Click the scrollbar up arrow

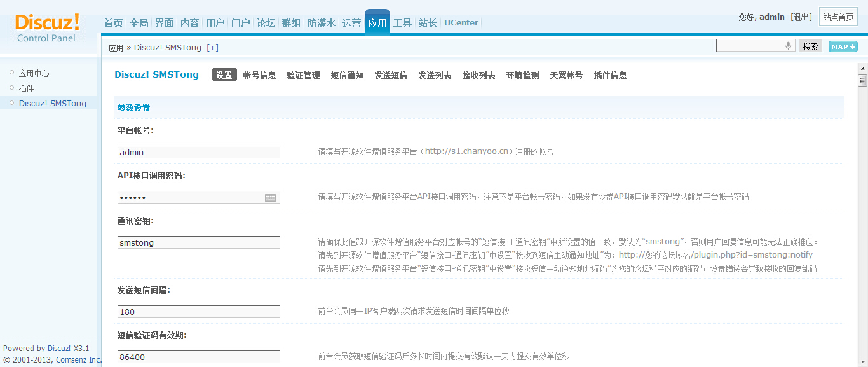coord(862,69)
